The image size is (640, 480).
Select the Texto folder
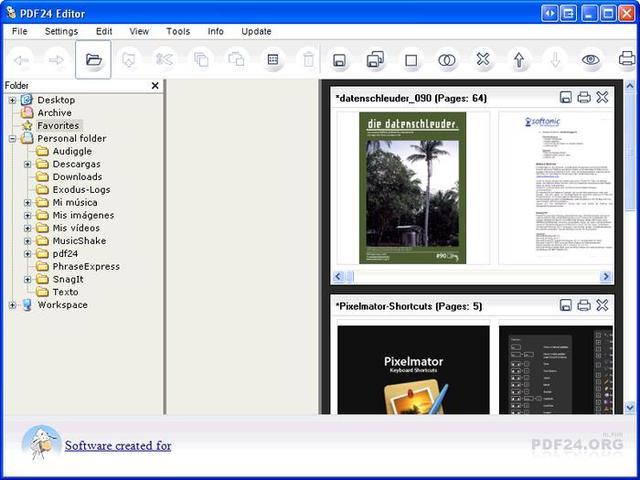tap(65, 292)
